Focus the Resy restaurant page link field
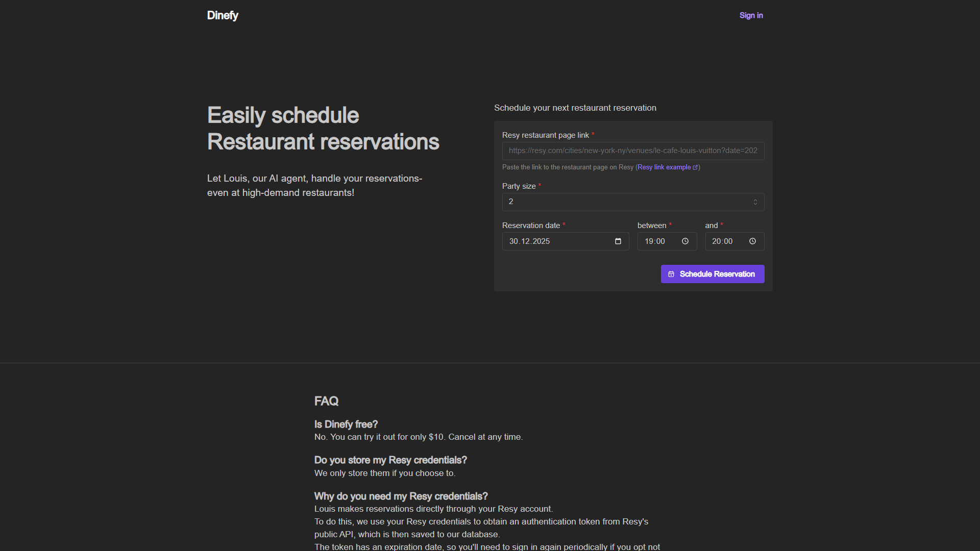 633,151
